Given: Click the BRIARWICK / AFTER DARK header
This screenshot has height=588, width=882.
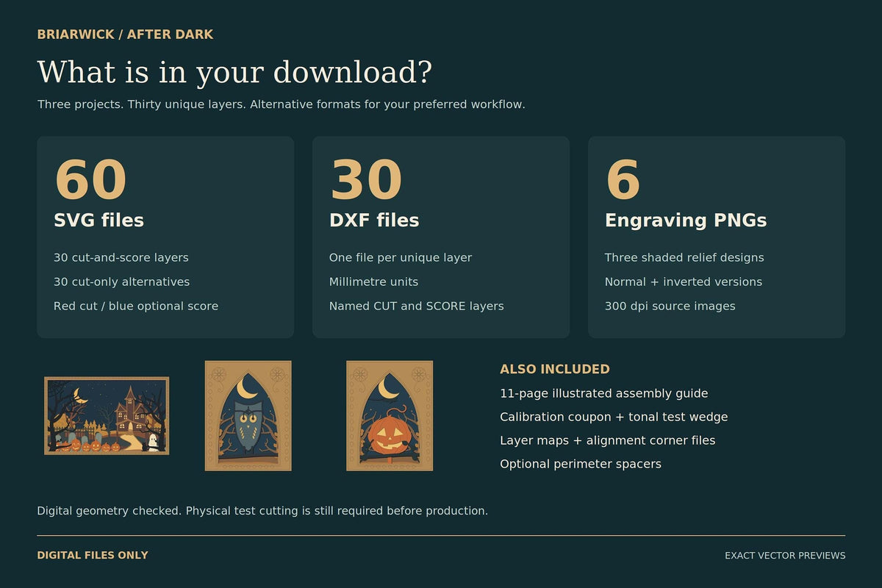Looking at the screenshot, I should click(125, 35).
